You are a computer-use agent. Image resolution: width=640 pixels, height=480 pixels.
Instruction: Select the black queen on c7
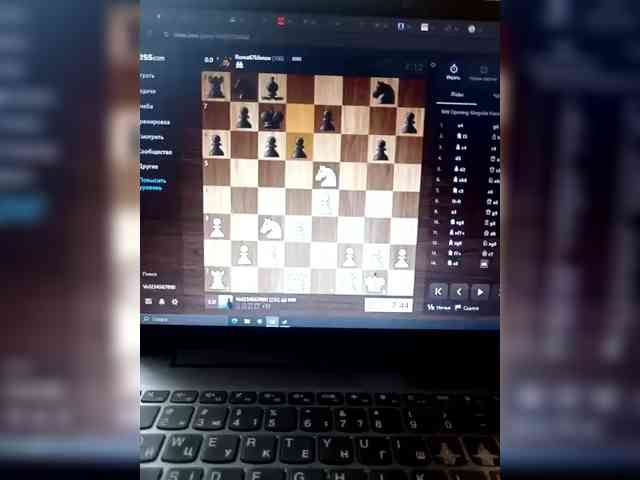pyautogui.click(x=272, y=118)
